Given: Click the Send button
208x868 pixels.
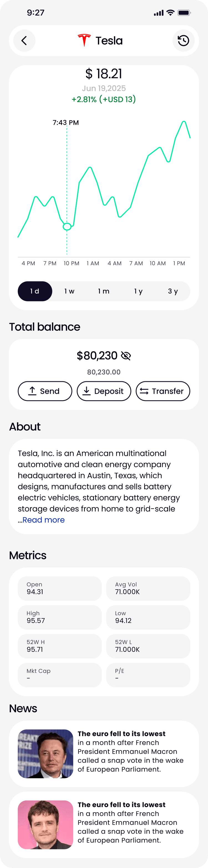Looking at the screenshot, I should pyautogui.click(x=45, y=391).
